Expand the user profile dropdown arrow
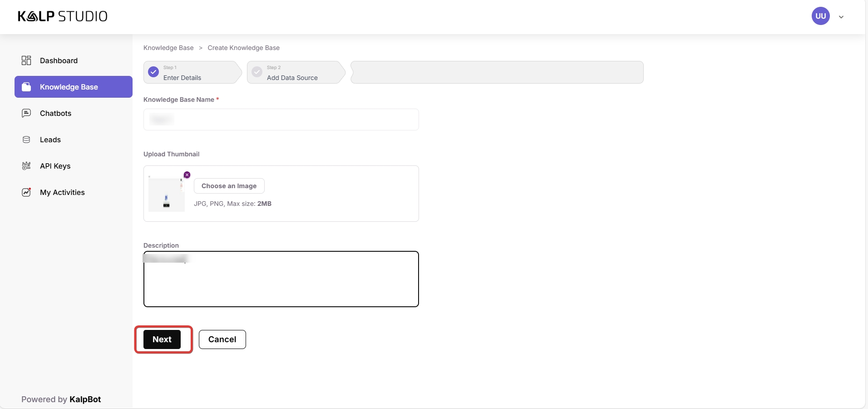868x409 pixels. (841, 17)
